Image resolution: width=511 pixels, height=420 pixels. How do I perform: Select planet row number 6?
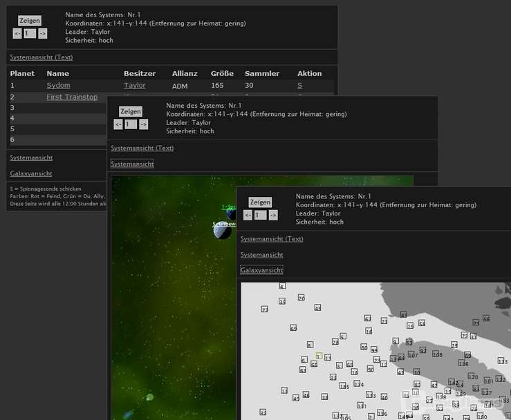12,140
